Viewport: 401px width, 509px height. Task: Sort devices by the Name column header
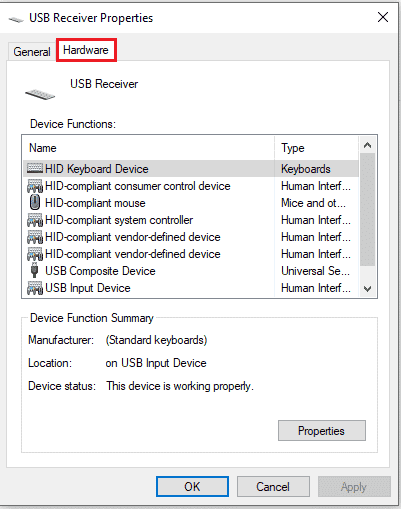(149, 148)
